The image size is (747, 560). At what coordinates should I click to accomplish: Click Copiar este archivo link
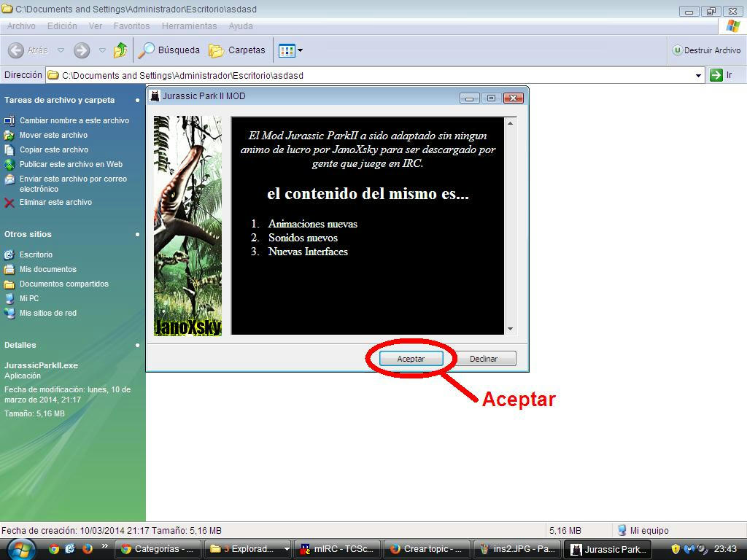point(54,149)
